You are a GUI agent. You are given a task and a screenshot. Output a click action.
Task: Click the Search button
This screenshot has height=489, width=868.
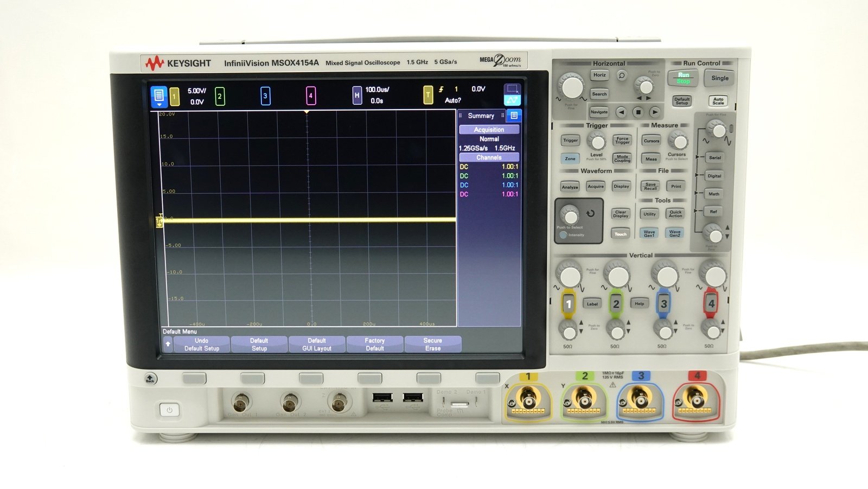coord(599,94)
